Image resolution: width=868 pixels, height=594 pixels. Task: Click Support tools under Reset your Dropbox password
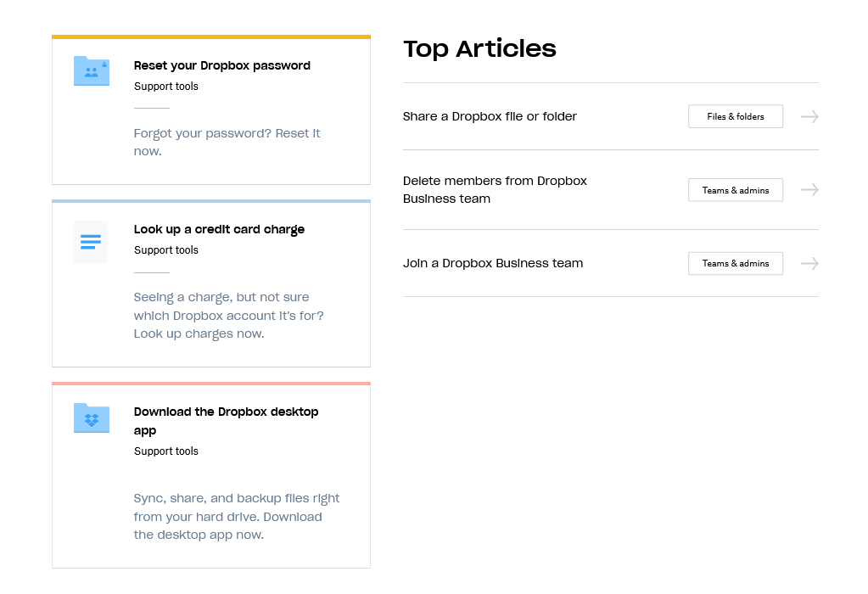click(x=165, y=86)
